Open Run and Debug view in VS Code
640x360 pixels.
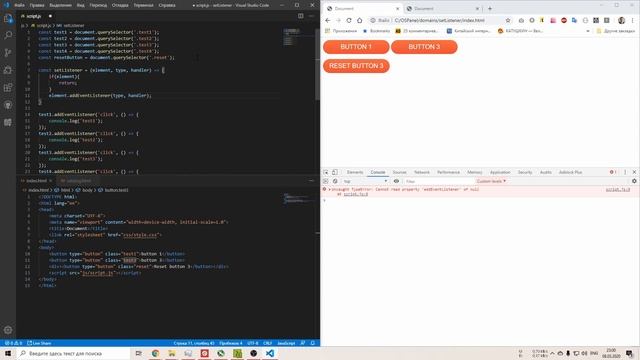8,70
